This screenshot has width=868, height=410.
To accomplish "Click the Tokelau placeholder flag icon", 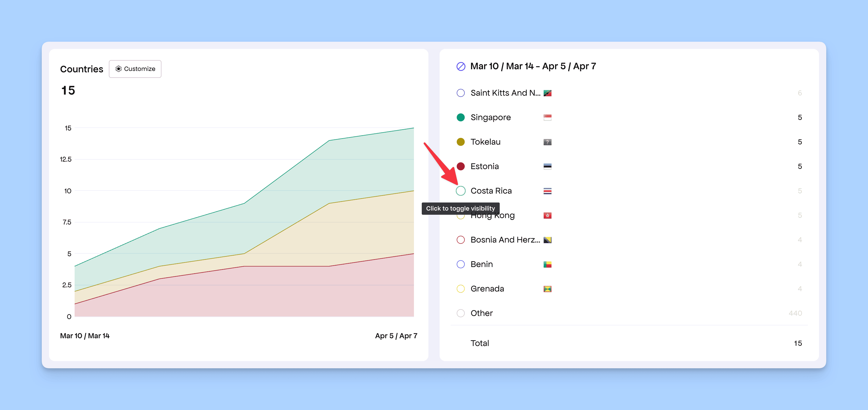I will pos(547,142).
